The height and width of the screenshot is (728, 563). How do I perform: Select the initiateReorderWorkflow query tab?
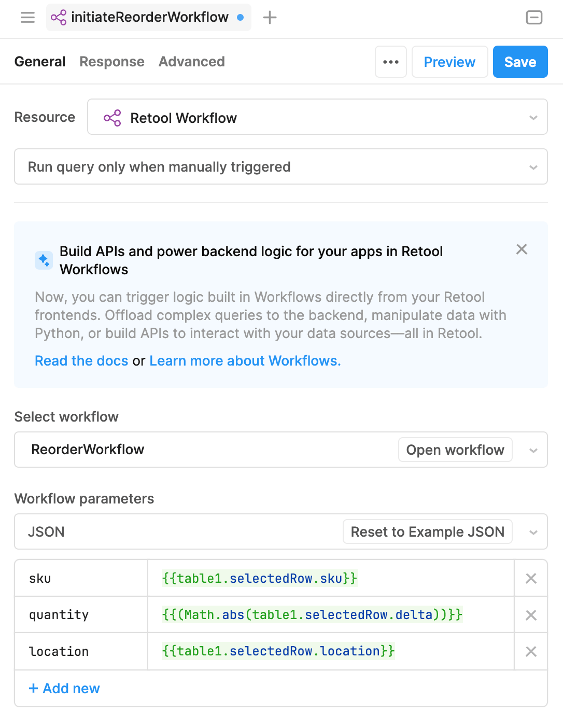coord(149,17)
